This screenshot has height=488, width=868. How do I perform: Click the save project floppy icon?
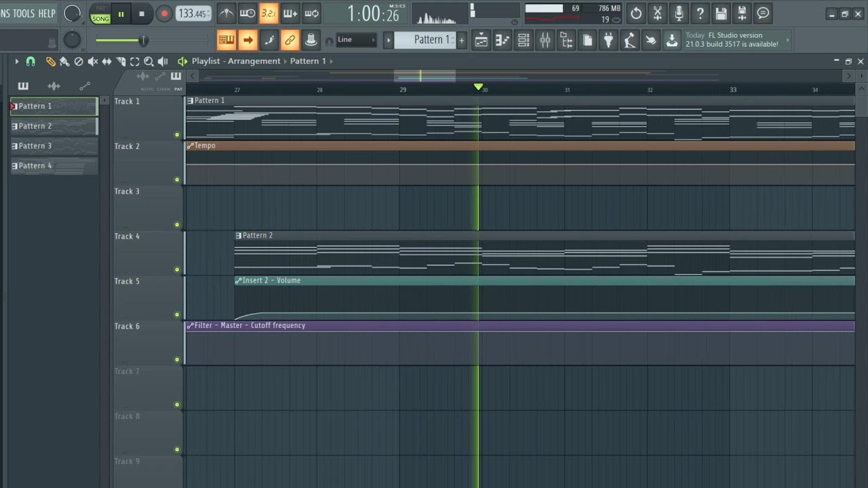722,13
